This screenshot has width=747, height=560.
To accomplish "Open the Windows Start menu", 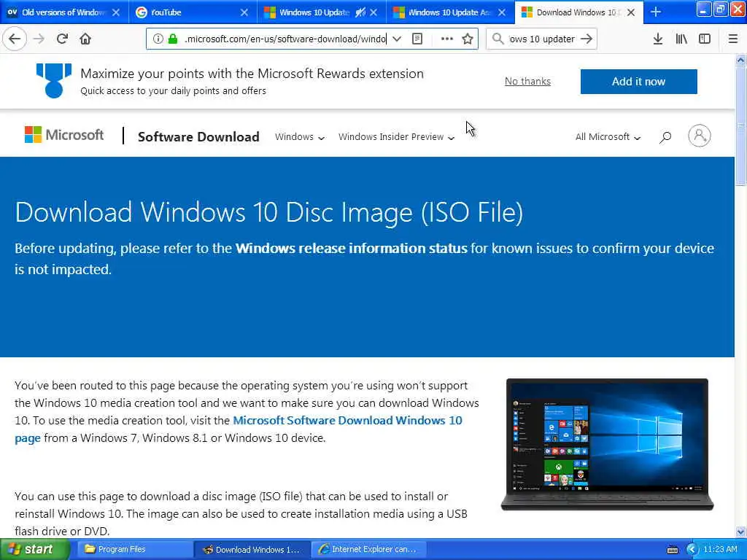I will (x=35, y=549).
